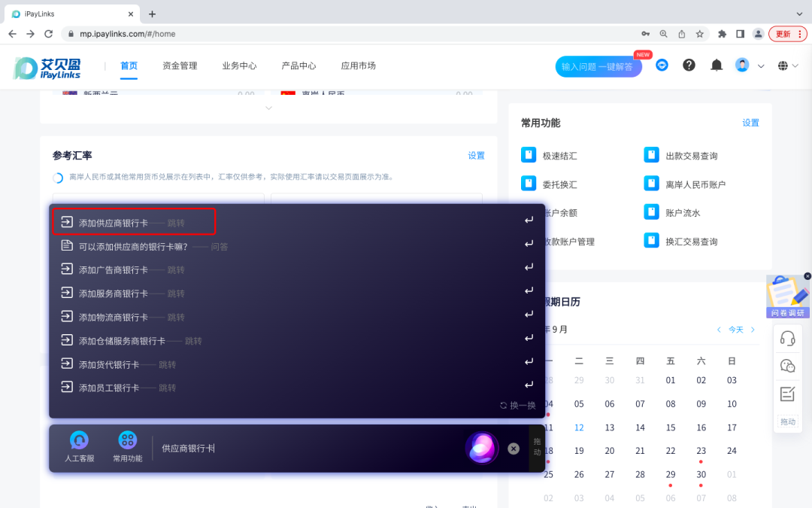Viewport: 812px width, 508px height.
Task: Open the feedback form sidebar icon
Action: (x=788, y=393)
